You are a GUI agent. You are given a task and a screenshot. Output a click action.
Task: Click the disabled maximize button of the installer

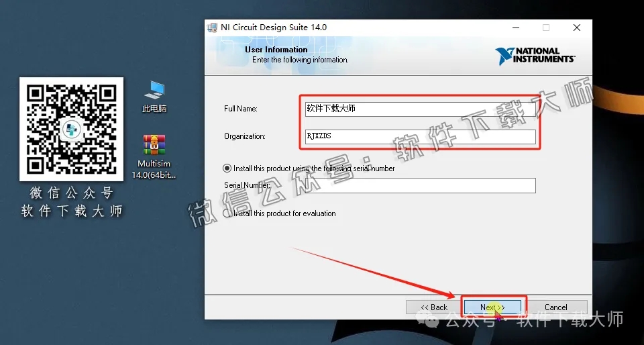(546, 28)
